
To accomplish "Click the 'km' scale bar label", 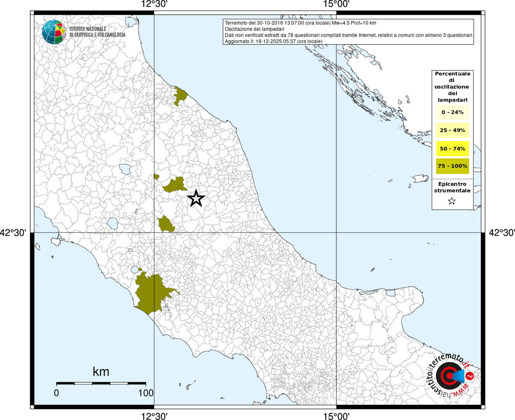I will pyautogui.click(x=101, y=372).
